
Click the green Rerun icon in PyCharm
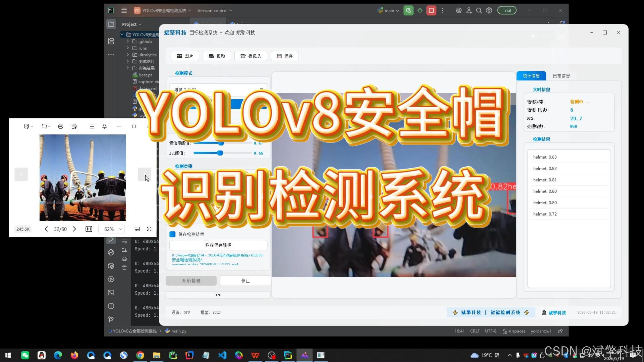click(408, 10)
